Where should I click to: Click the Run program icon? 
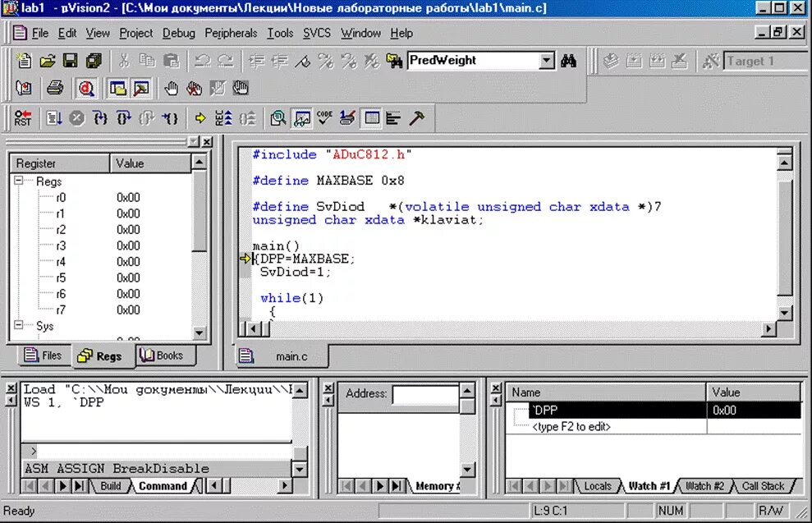(53, 118)
